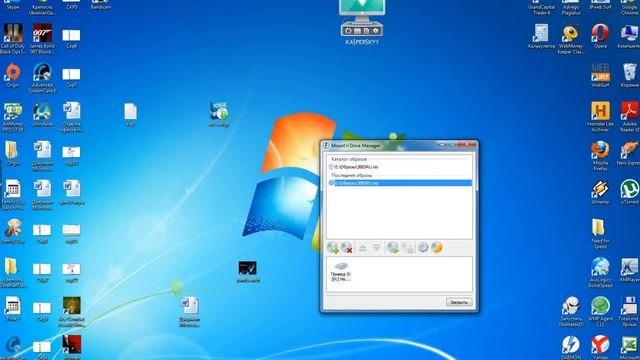This screenshot has width=640, height=360.
Task: Select the Key file on the desktop
Action: 130,114
